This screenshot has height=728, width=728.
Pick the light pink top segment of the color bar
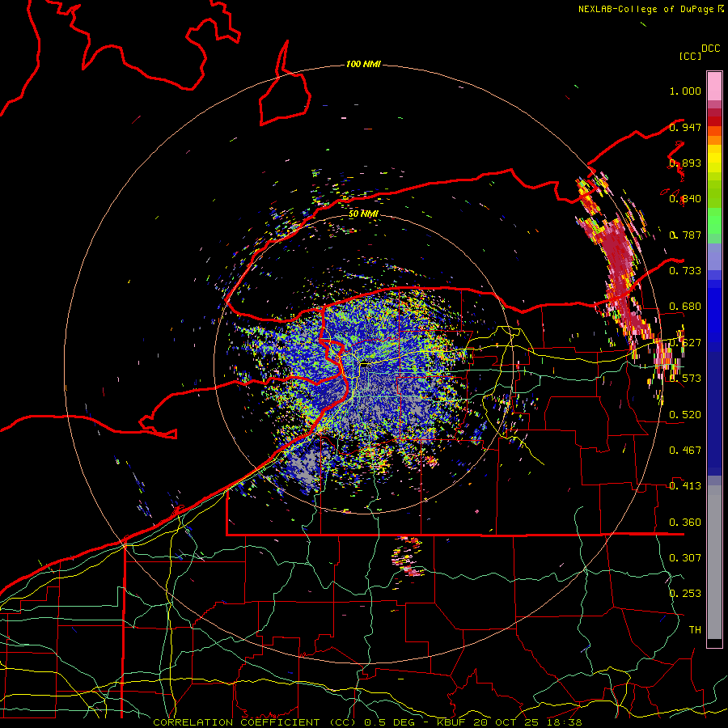tap(714, 87)
